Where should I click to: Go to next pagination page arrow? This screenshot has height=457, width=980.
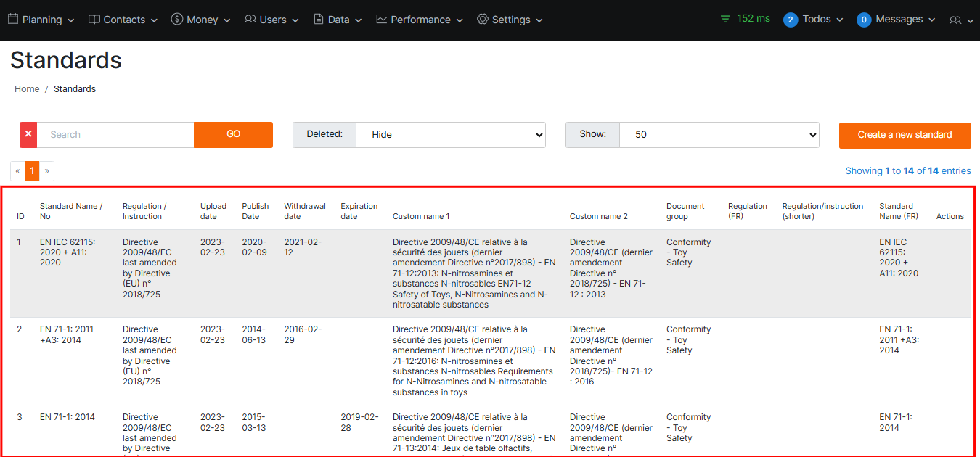click(x=46, y=171)
